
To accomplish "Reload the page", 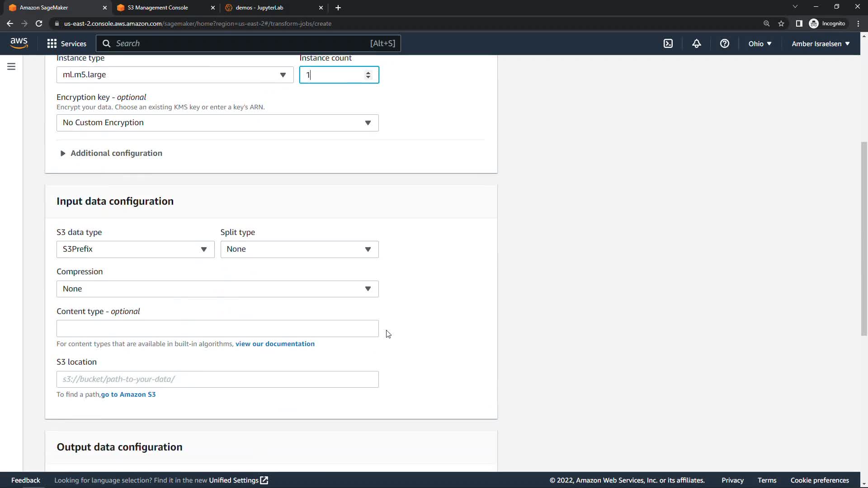I will [39, 23].
